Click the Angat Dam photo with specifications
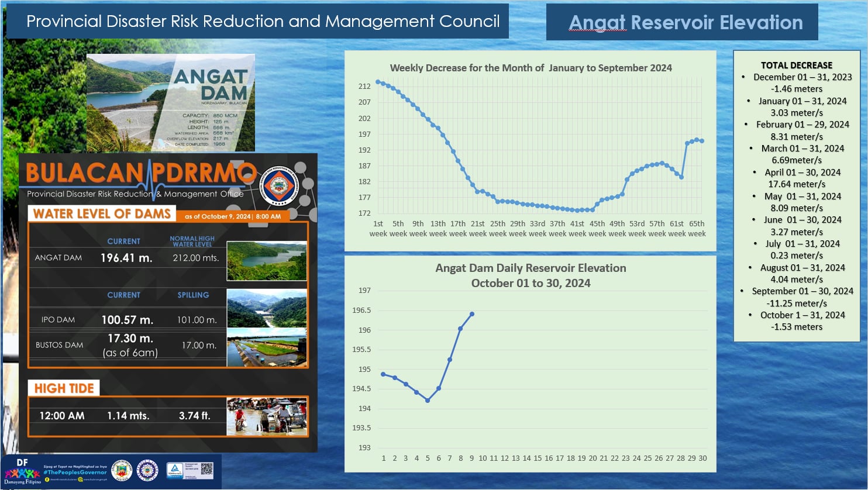The width and height of the screenshot is (868, 490). (x=171, y=103)
